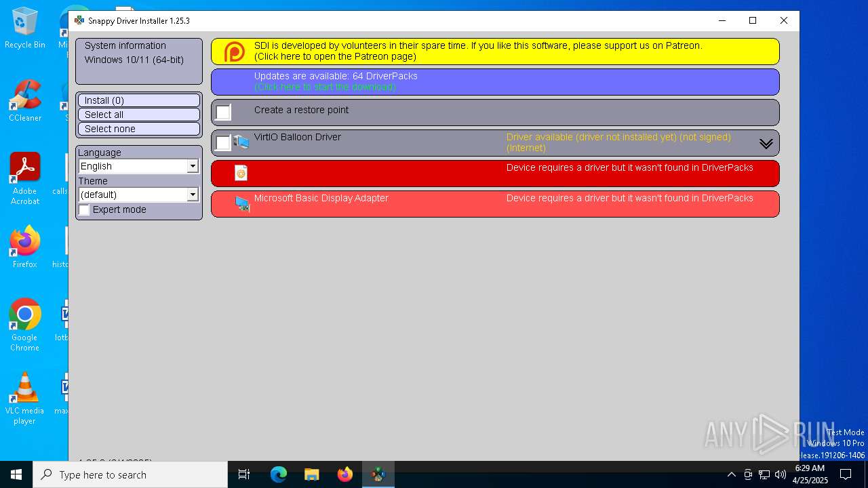868x488 pixels.
Task: Launch Google Chrome from the desktop
Action: 25,325
